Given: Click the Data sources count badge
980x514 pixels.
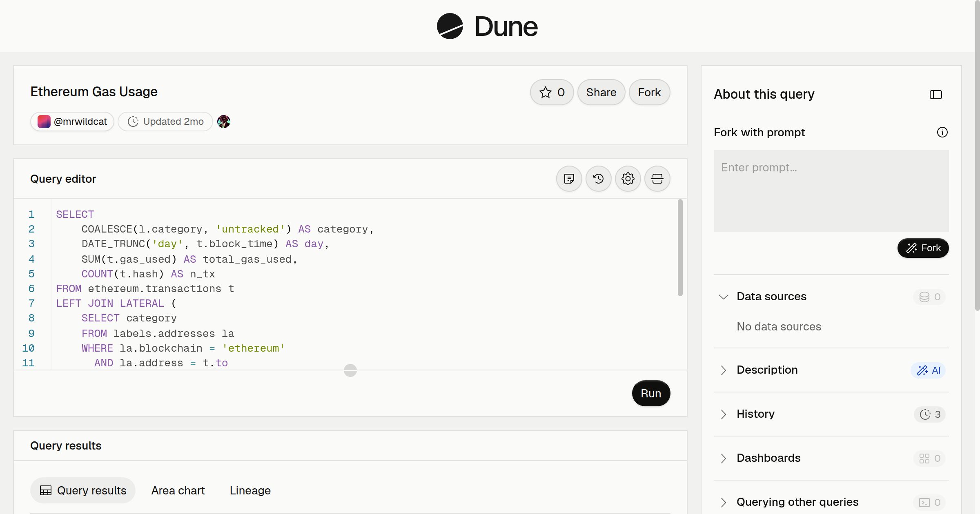Looking at the screenshot, I should pos(929,297).
